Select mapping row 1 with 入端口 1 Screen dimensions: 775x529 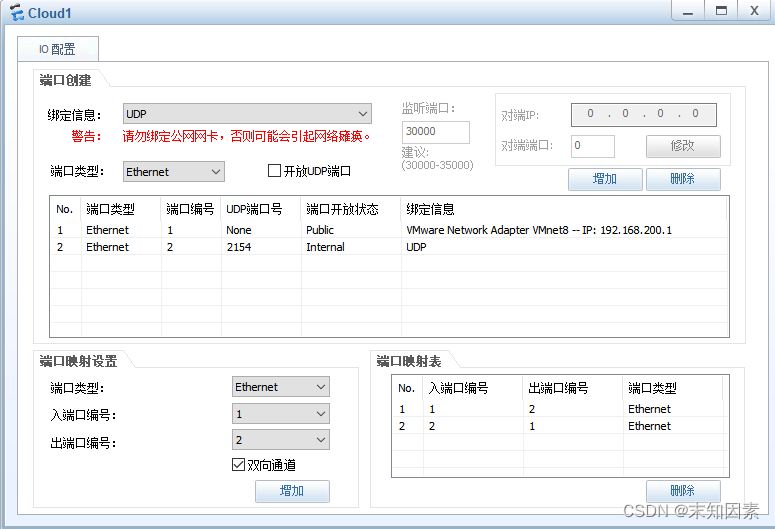point(560,409)
